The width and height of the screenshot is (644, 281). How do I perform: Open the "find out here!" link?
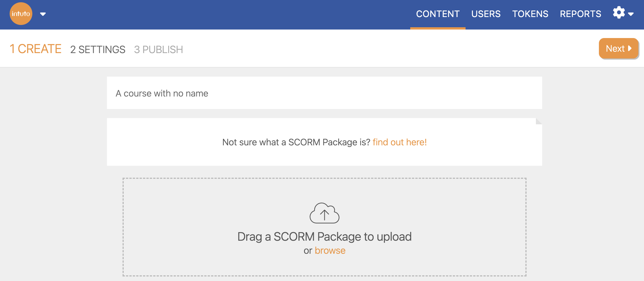[399, 142]
